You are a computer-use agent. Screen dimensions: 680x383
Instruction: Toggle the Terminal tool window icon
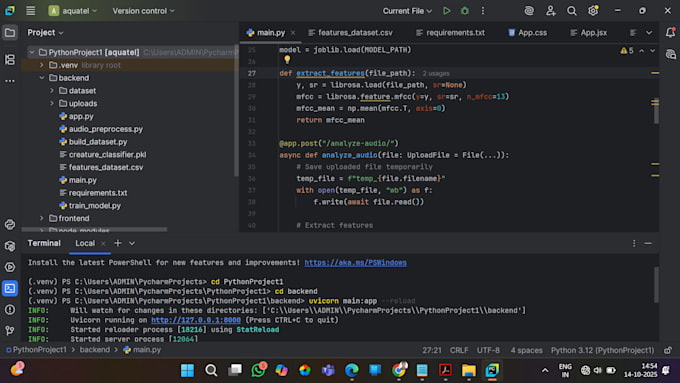[x=10, y=288]
